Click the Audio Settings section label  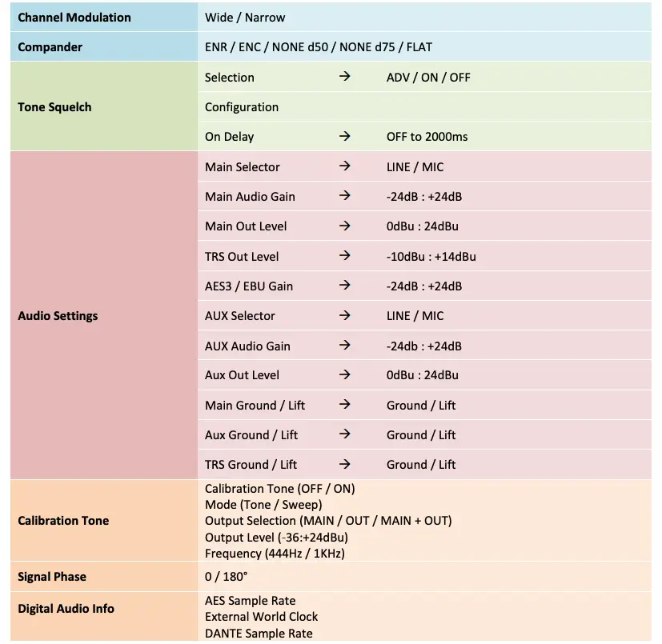[x=58, y=316]
